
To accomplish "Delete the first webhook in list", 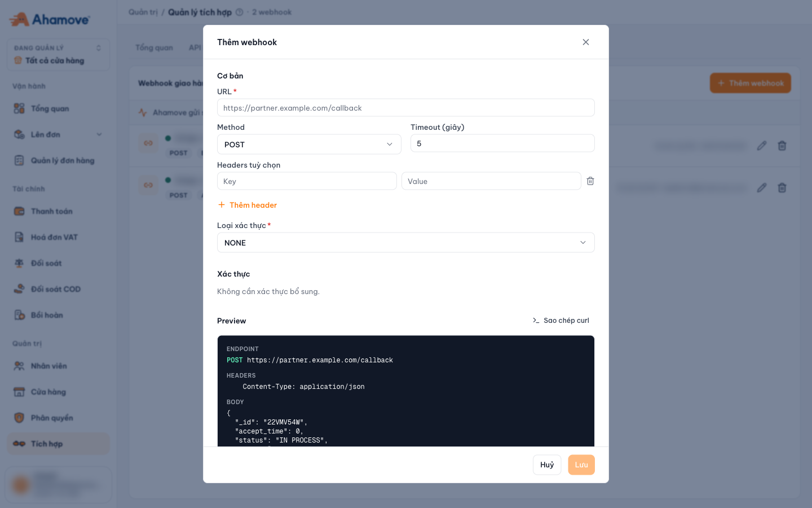I will [x=782, y=146].
